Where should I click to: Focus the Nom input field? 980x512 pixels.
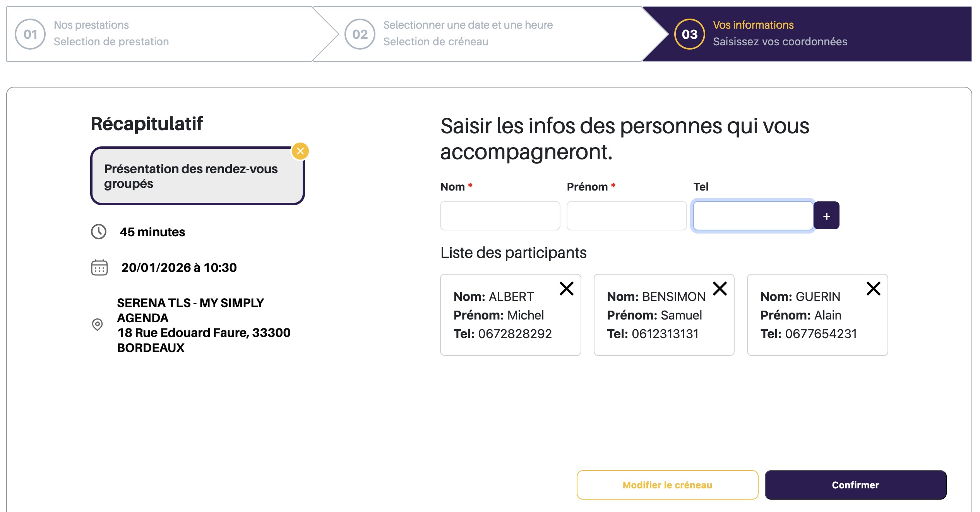tap(500, 216)
